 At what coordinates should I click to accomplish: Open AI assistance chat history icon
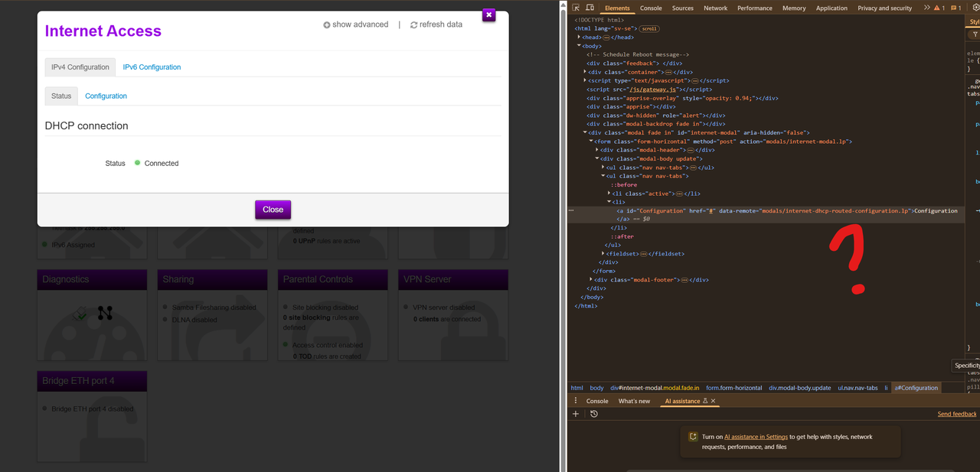(x=593, y=414)
